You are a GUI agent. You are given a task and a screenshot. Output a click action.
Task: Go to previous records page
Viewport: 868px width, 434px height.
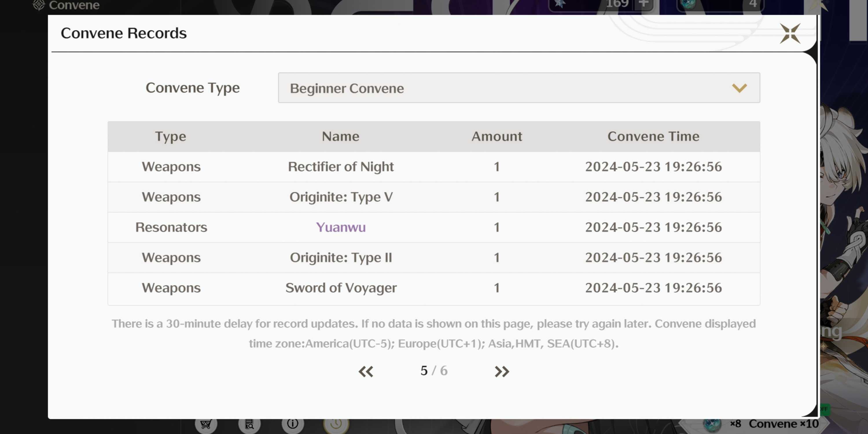coord(366,371)
